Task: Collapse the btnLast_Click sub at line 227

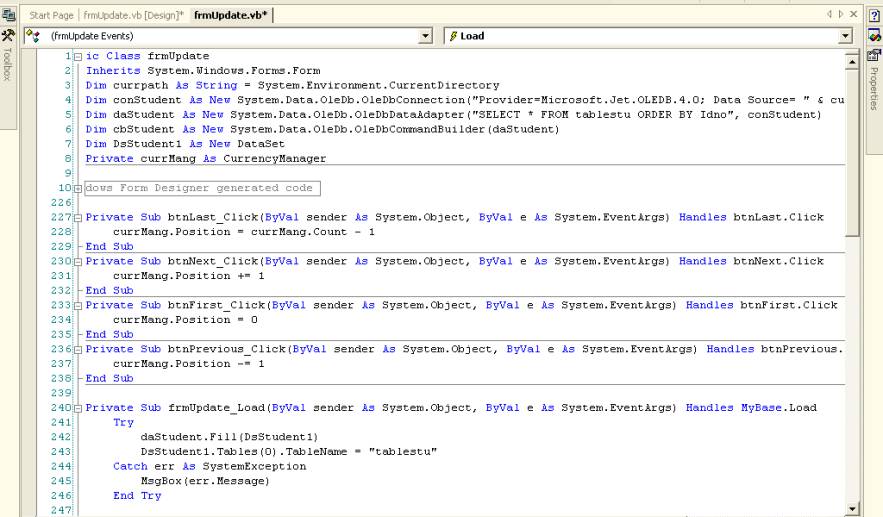Action: pyautogui.click(x=78, y=217)
